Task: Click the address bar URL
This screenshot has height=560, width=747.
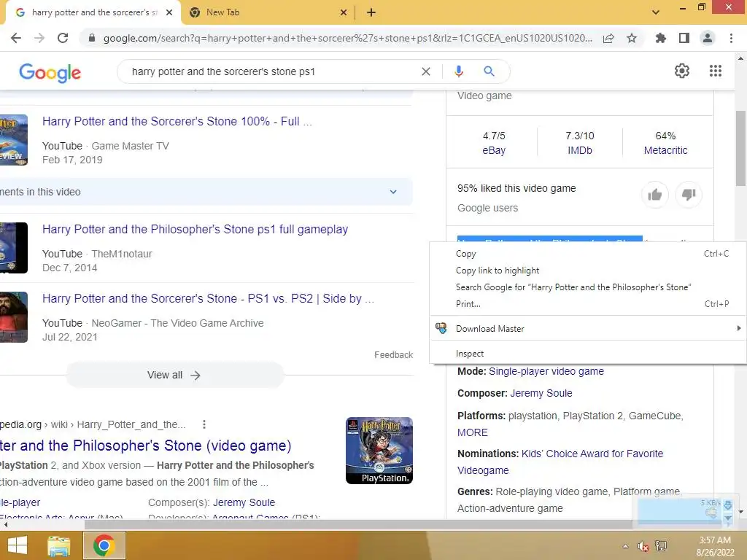Action: point(348,38)
